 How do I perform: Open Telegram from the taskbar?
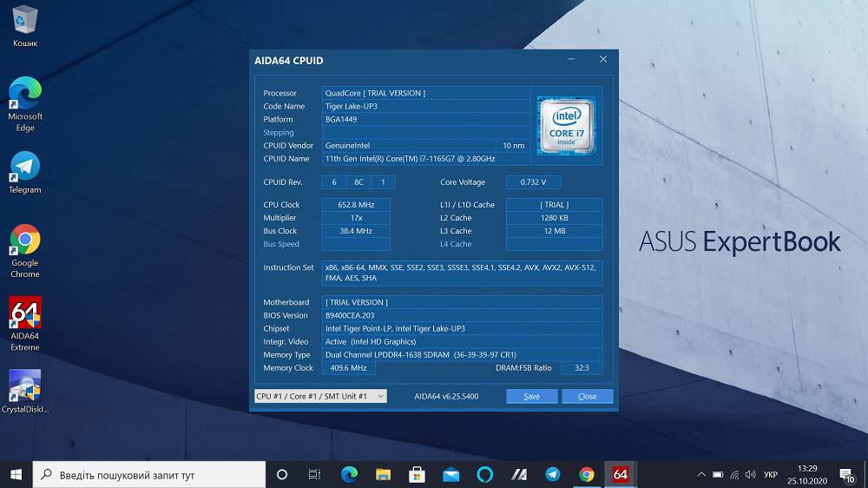coord(552,475)
